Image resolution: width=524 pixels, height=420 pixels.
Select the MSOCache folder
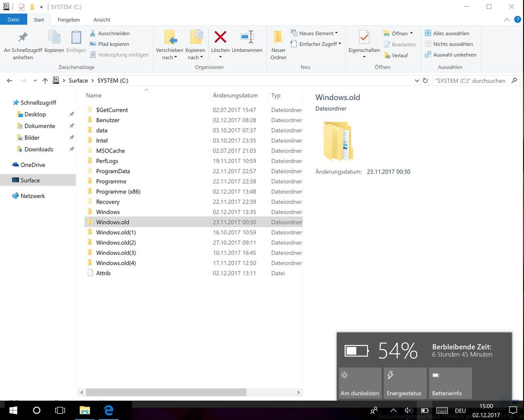(x=194, y=150)
